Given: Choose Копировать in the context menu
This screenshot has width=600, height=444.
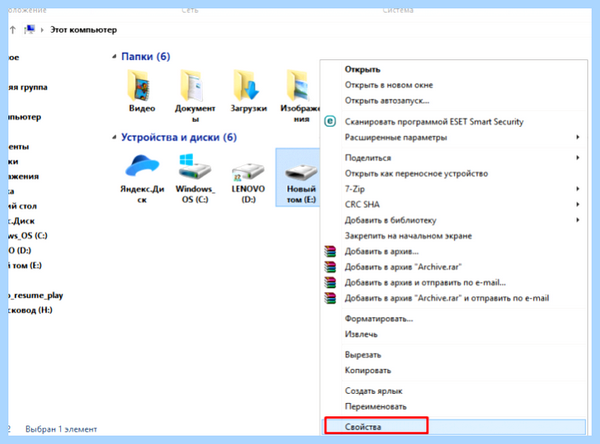Looking at the screenshot, I should 454,371.
